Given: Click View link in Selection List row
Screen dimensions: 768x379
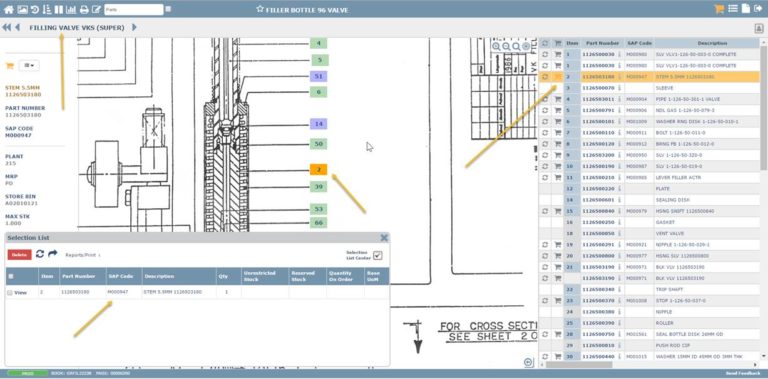Looking at the screenshot, I should click(x=20, y=293).
